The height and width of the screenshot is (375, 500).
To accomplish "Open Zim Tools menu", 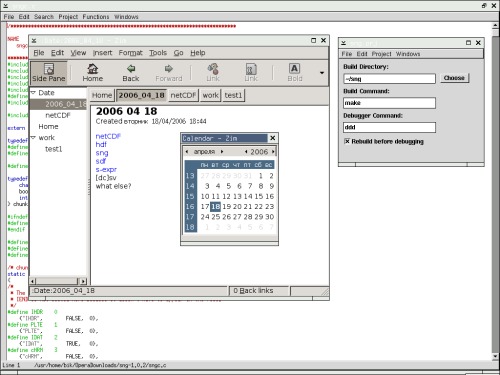I will pyautogui.click(x=158, y=53).
